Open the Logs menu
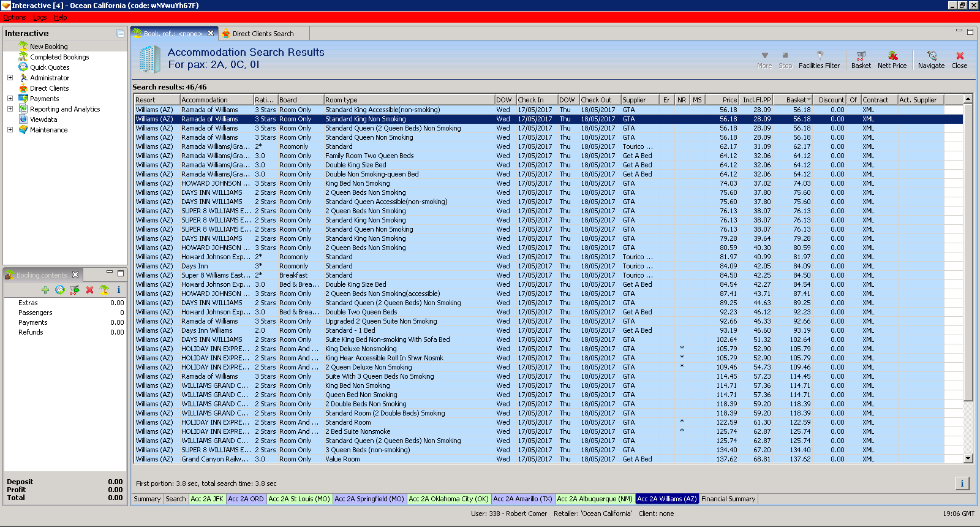 pos(40,17)
